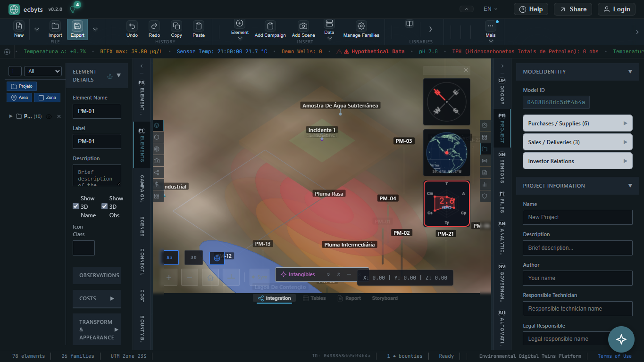This screenshot has width=644, height=362.
Task: Click the Export toolbar button
Action: [x=77, y=29]
